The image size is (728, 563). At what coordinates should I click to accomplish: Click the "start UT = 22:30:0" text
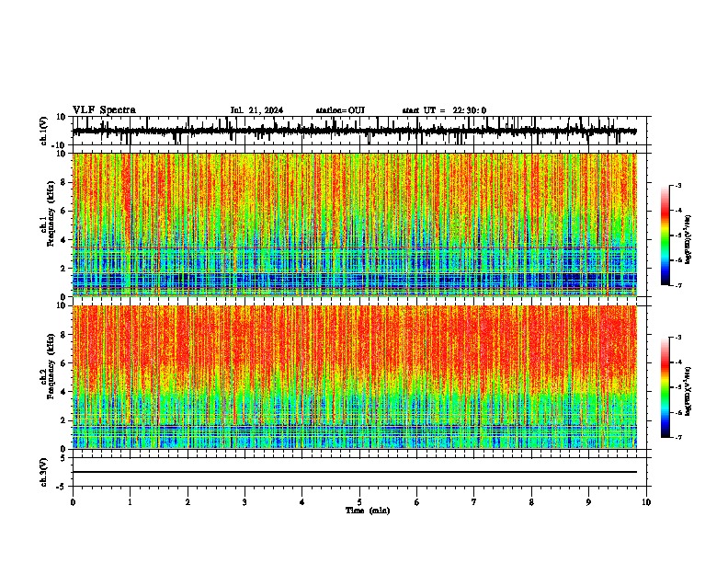[x=444, y=110]
